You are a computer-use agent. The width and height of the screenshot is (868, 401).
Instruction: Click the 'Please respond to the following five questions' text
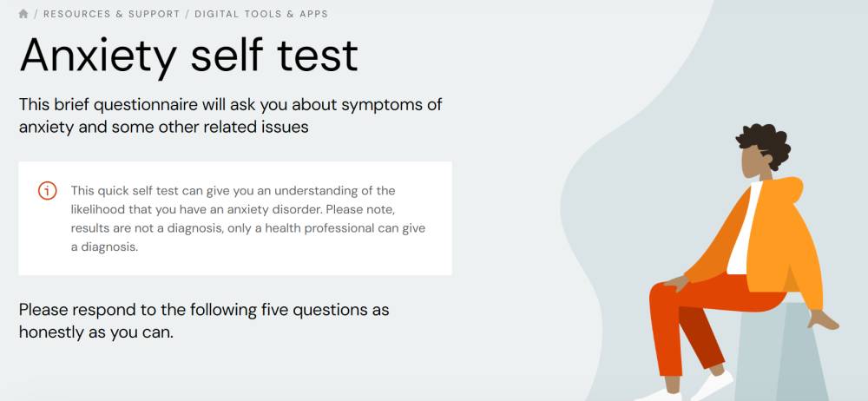click(204, 320)
